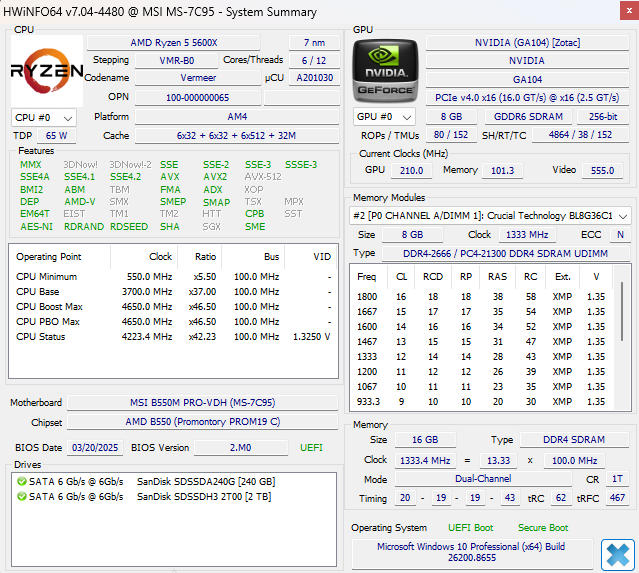Image resolution: width=639 pixels, height=573 pixels.
Task: Click the UEFI label beside BIOS version
Action: point(311,448)
